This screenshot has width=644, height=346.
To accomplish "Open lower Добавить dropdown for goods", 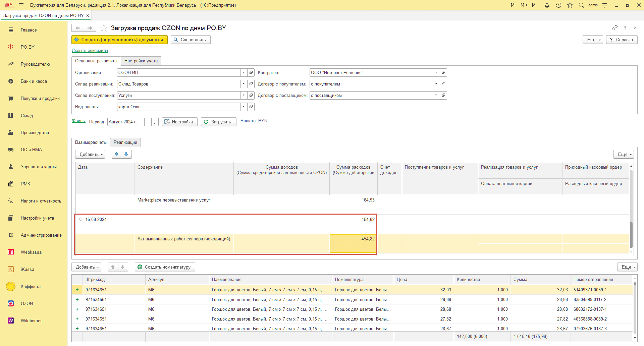I will coord(87,267).
